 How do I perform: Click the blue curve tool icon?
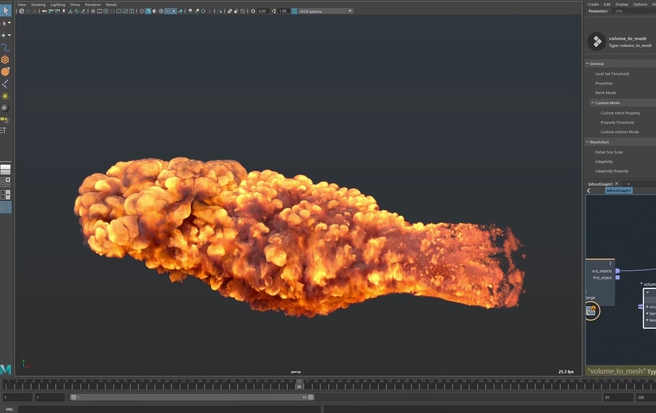(5, 47)
